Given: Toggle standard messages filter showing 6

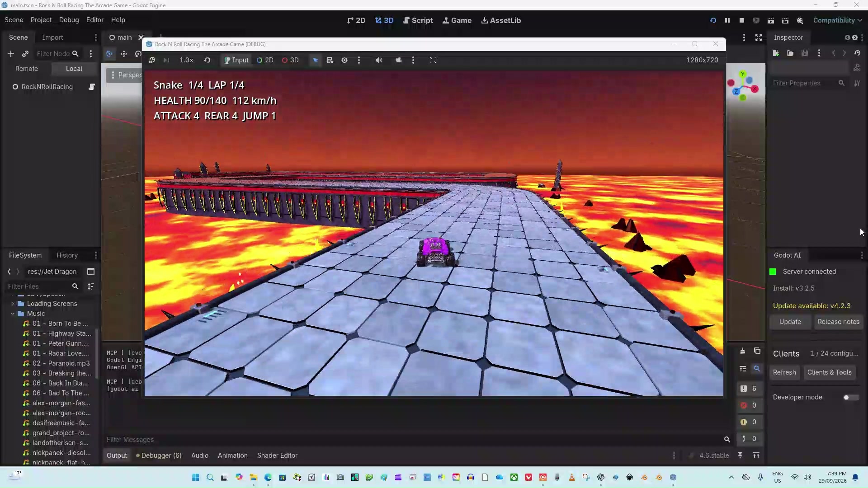Looking at the screenshot, I should tap(749, 389).
